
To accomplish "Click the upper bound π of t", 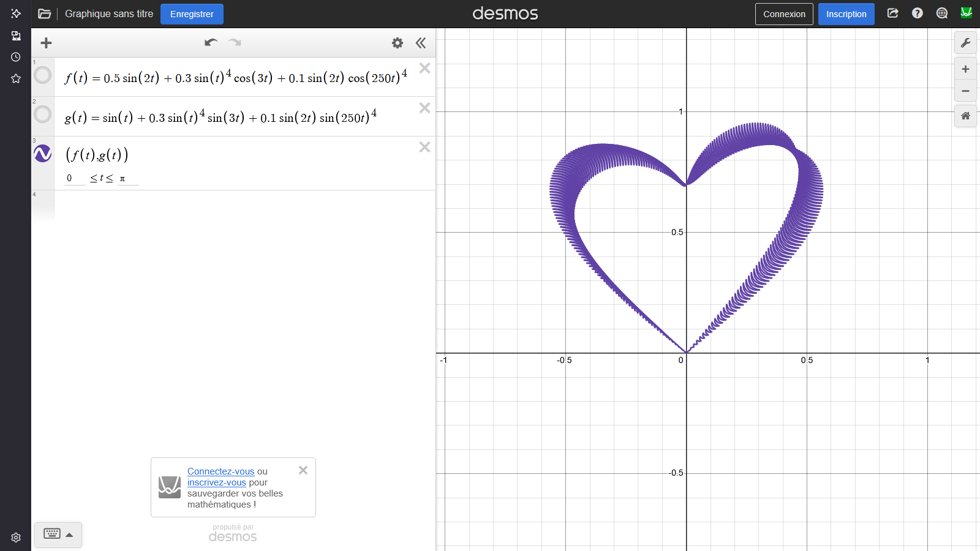I will coord(123,178).
